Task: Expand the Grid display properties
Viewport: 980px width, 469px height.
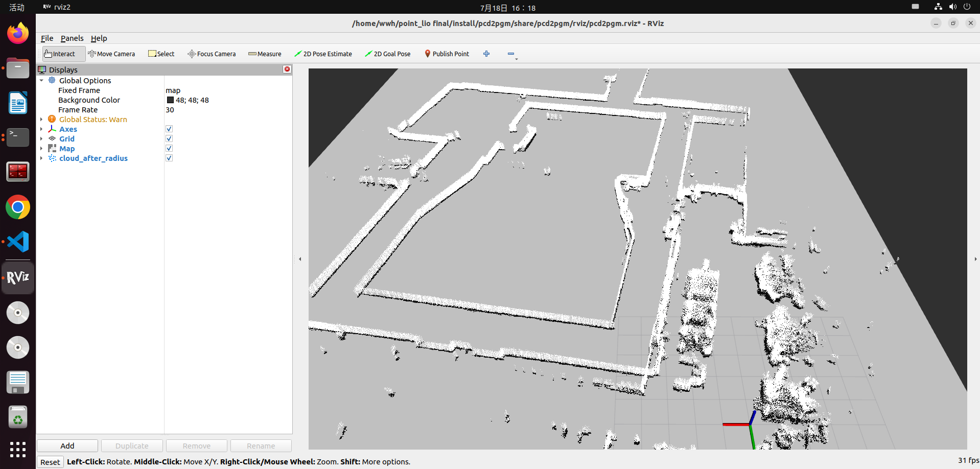Action: click(x=41, y=138)
